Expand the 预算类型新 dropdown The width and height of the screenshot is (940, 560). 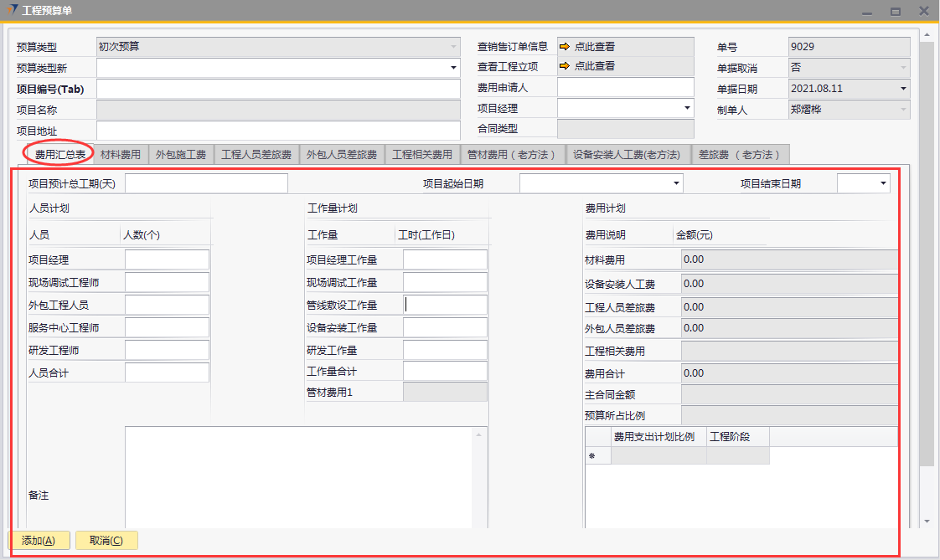tap(454, 68)
